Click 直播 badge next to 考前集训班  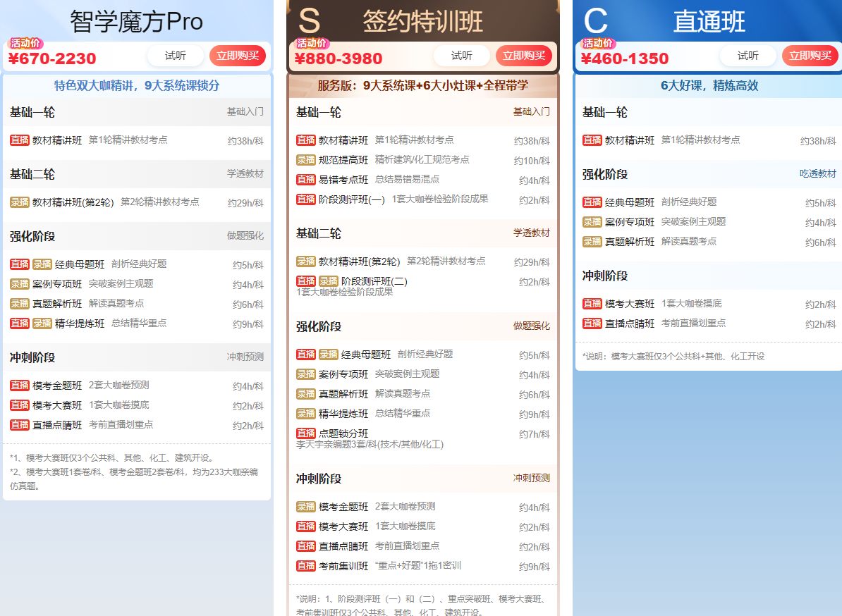click(306, 566)
